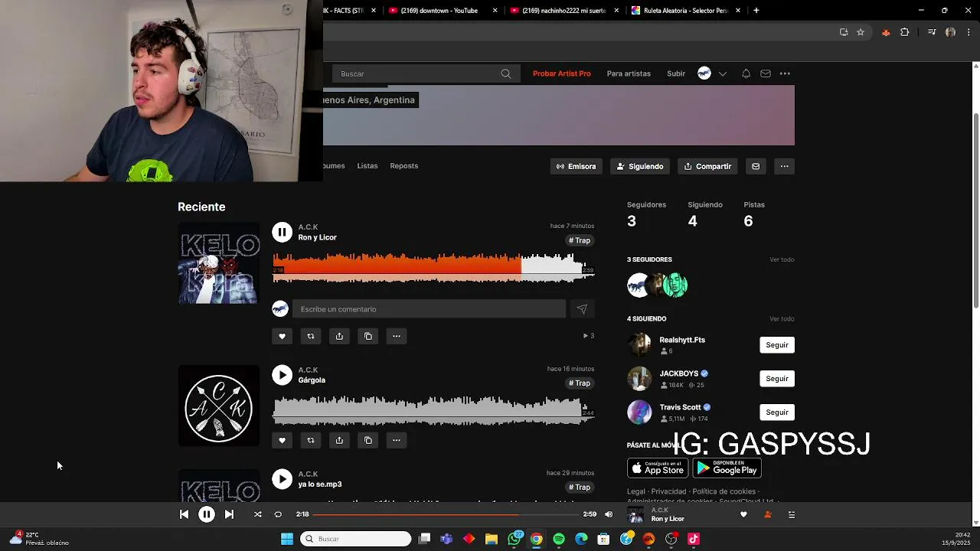Open Probar Artist Pro link
The width and height of the screenshot is (980, 551).
pyautogui.click(x=562, y=73)
